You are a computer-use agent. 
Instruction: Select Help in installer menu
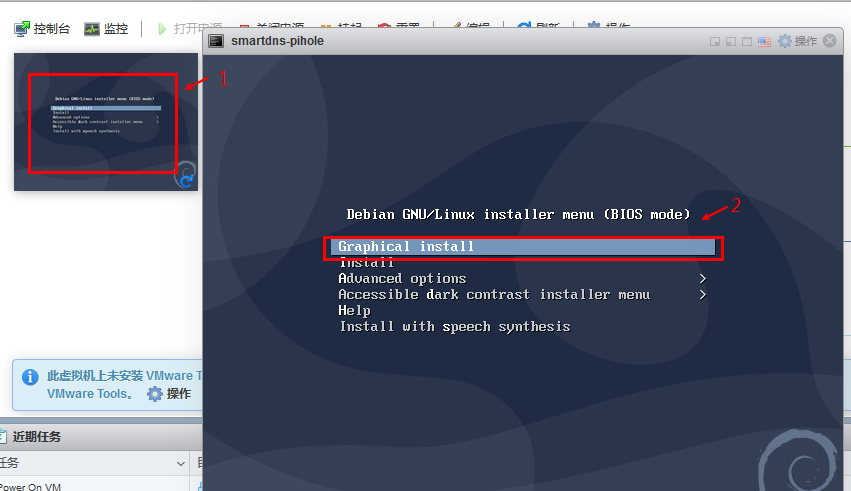coord(354,311)
